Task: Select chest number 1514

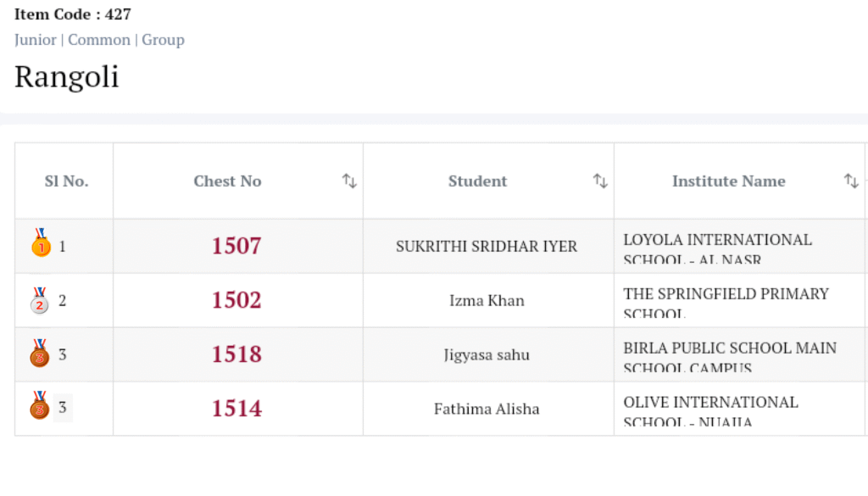Action: click(x=236, y=409)
